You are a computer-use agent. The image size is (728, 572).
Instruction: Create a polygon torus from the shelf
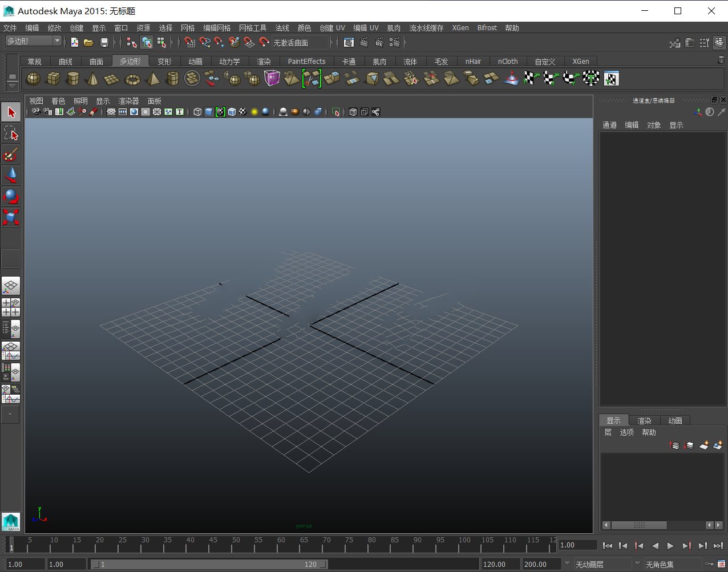pos(132,79)
